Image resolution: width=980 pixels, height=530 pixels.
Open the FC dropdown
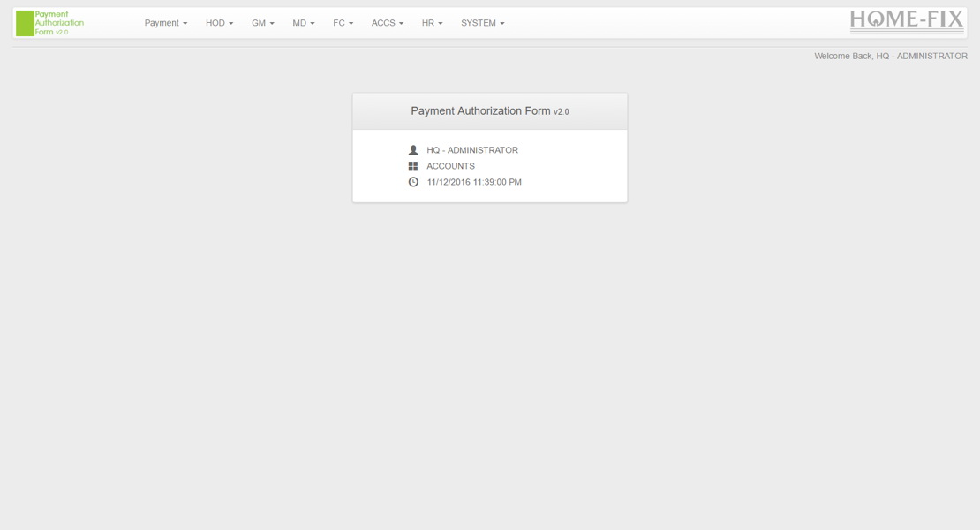pos(341,23)
